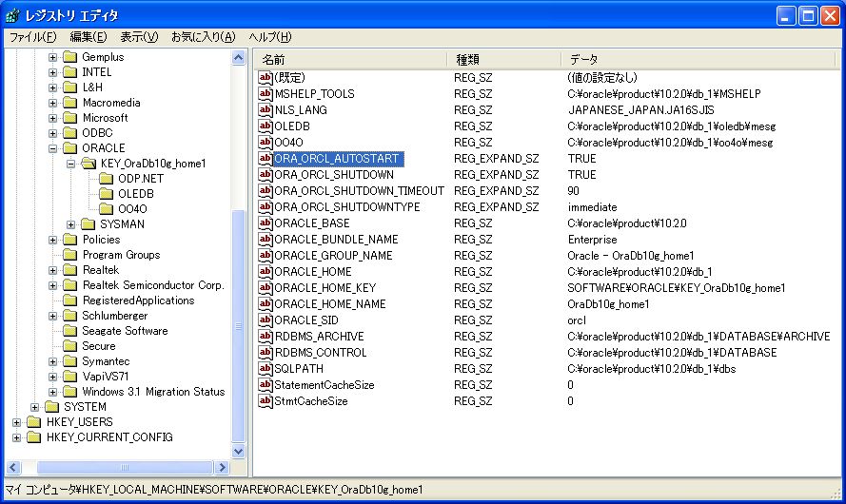Select Program Groups key in tree
The height and width of the screenshot is (504, 846).
pos(121,255)
